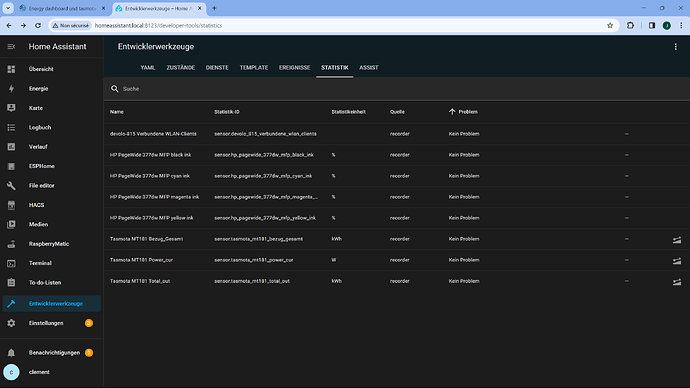
Task: Open the browser extensions puzzle icon
Action: point(630,26)
